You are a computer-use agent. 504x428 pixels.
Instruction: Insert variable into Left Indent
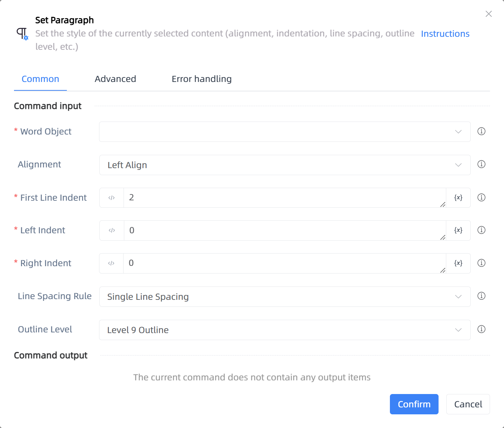click(x=458, y=230)
